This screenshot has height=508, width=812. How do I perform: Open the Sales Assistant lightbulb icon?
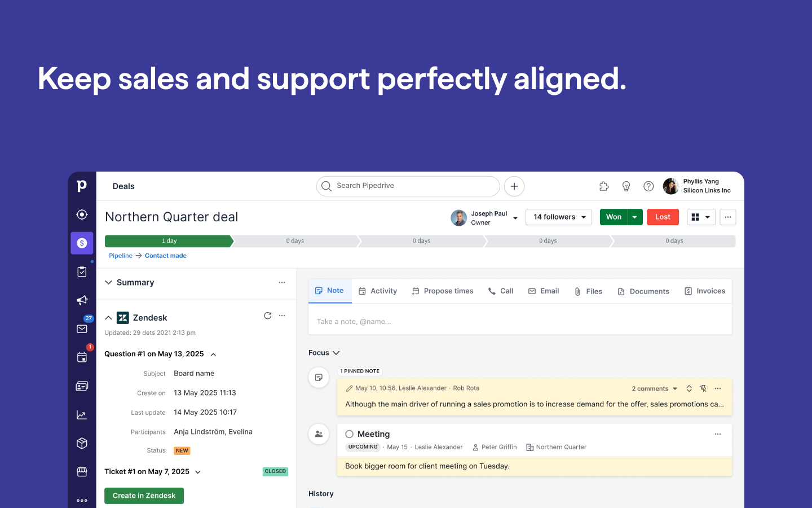626,186
